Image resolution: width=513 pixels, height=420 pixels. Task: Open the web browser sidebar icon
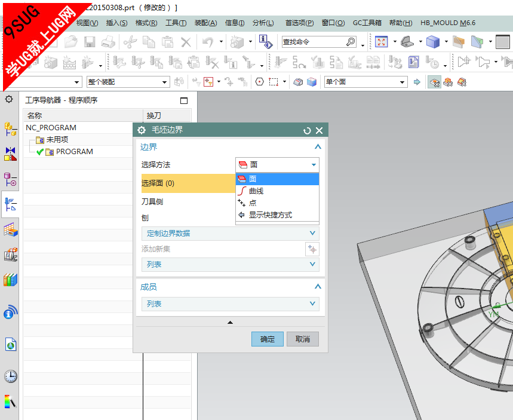click(x=11, y=345)
